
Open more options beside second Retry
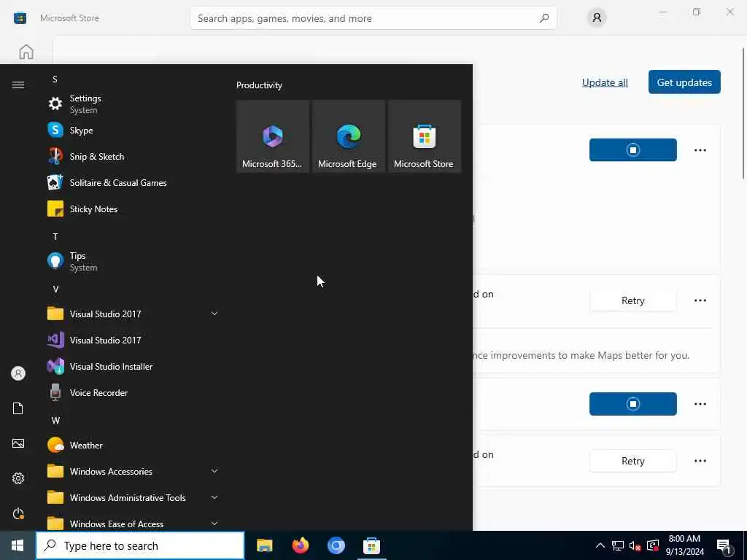[700, 461]
